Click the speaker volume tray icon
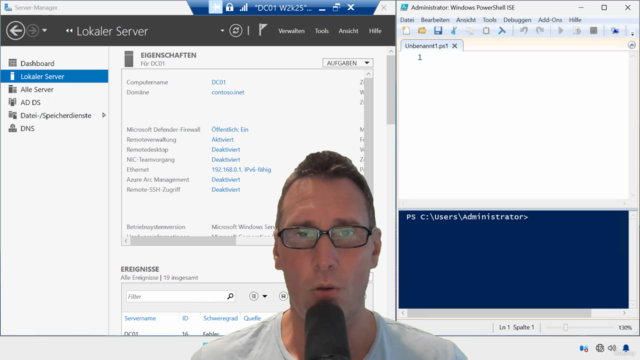The width and height of the screenshot is (640, 360). pos(612,348)
